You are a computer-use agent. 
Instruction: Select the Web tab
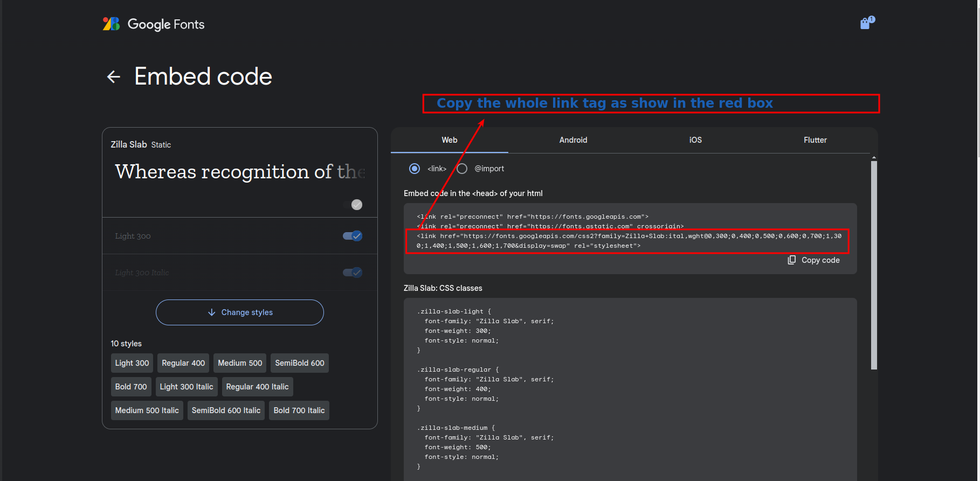pyautogui.click(x=449, y=140)
